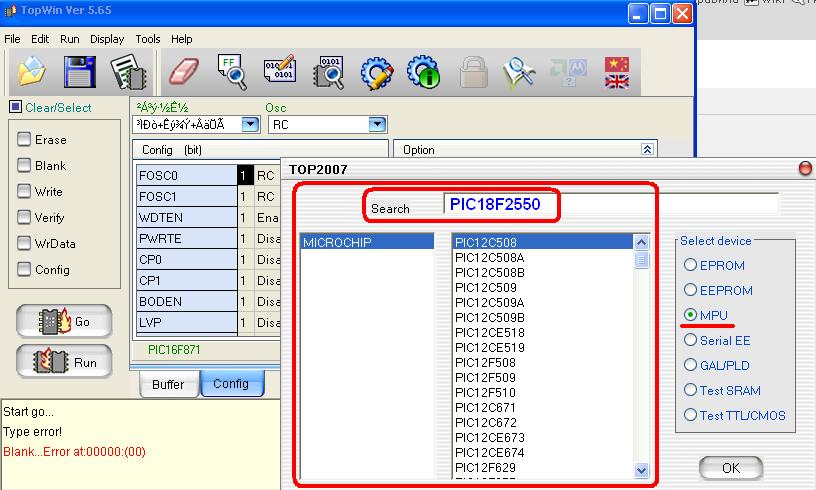
Task: Click the LVP config bit row
Action: (x=208, y=323)
